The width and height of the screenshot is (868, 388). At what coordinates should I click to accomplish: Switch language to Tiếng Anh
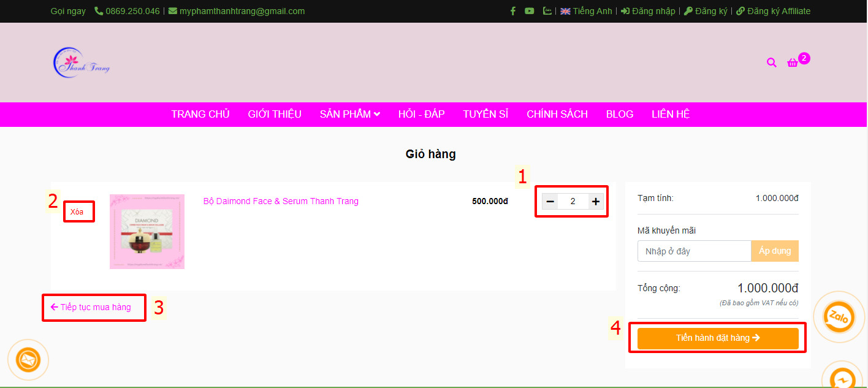[586, 11]
